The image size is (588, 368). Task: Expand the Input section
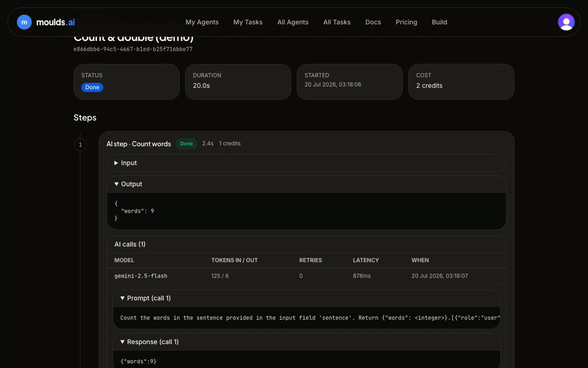pos(306,163)
